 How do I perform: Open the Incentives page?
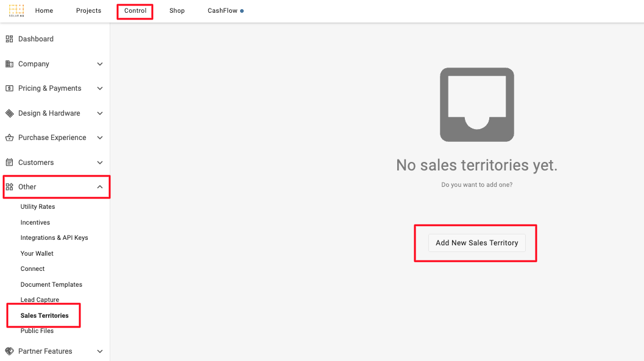click(35, 222)
